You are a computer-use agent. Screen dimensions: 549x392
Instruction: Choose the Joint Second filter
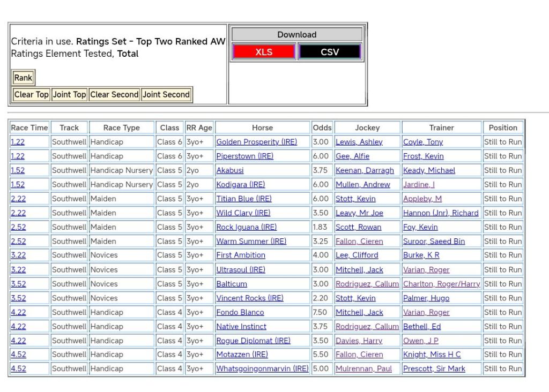(x=166, y=95)
